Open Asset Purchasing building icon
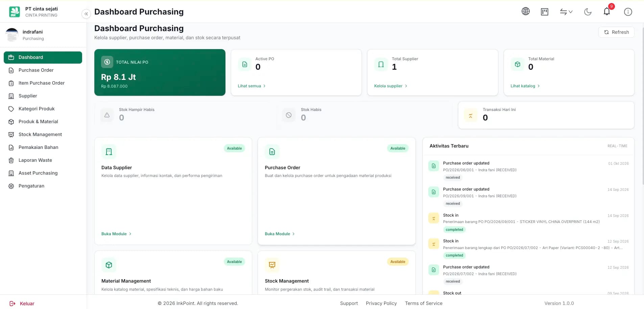 tap(11, 173)
